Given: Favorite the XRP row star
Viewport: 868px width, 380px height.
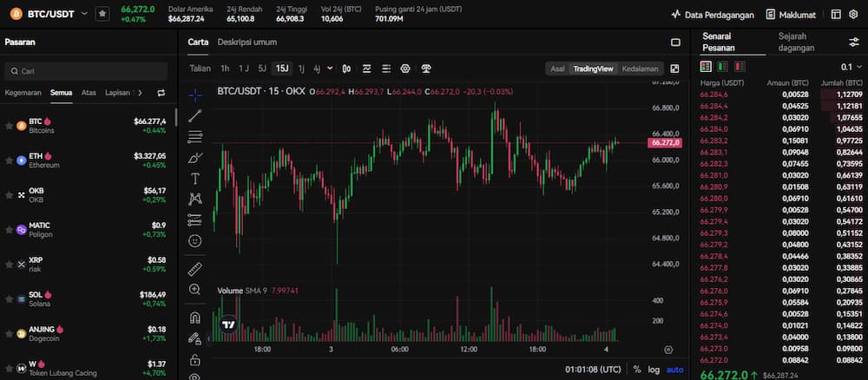Looking at the screenshot, I should point(9,265).
